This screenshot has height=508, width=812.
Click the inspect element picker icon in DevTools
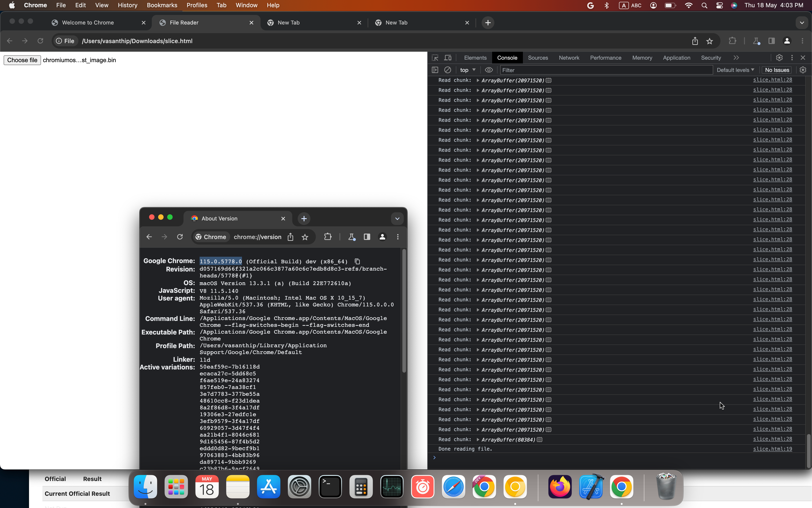point(435,58)
